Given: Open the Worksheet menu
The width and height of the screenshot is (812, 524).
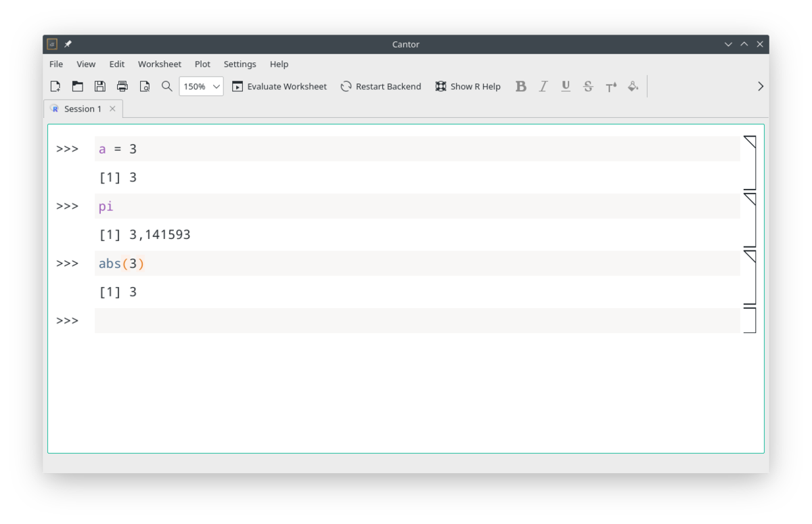Looking at the screenshot, I should (x=159, y=64).
